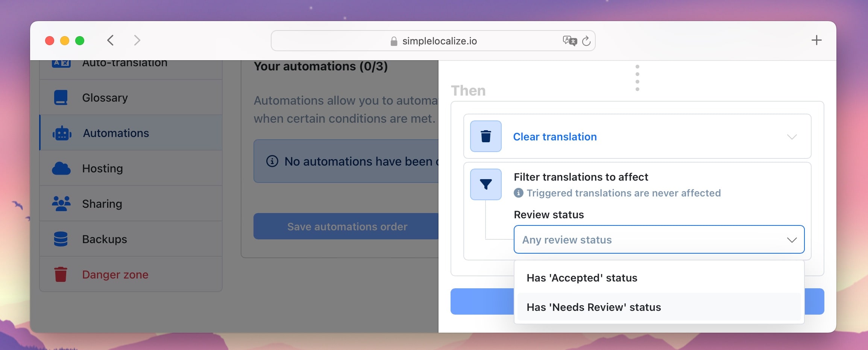Click the Automations robot icon
This screenshot has width=868, height=350.
tap(62, 133)
